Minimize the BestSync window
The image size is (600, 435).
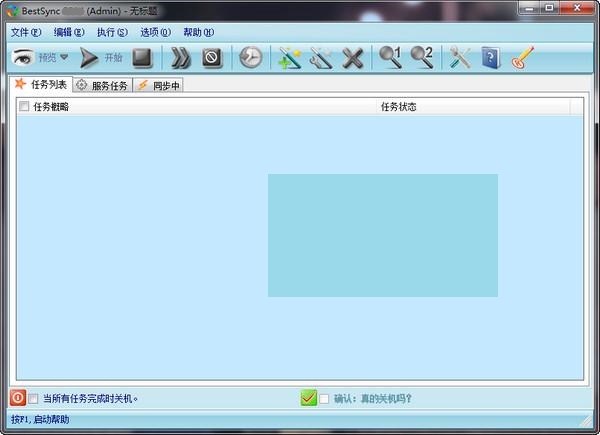(x=530, y=8)
